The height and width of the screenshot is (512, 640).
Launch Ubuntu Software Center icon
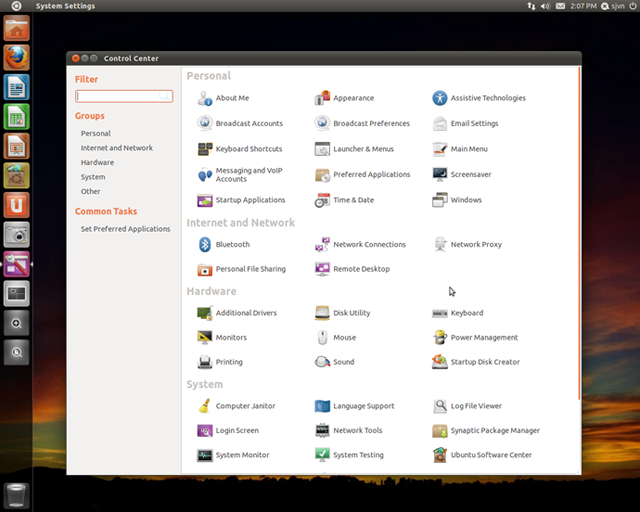pyautogui.click(x=440, y=455)
